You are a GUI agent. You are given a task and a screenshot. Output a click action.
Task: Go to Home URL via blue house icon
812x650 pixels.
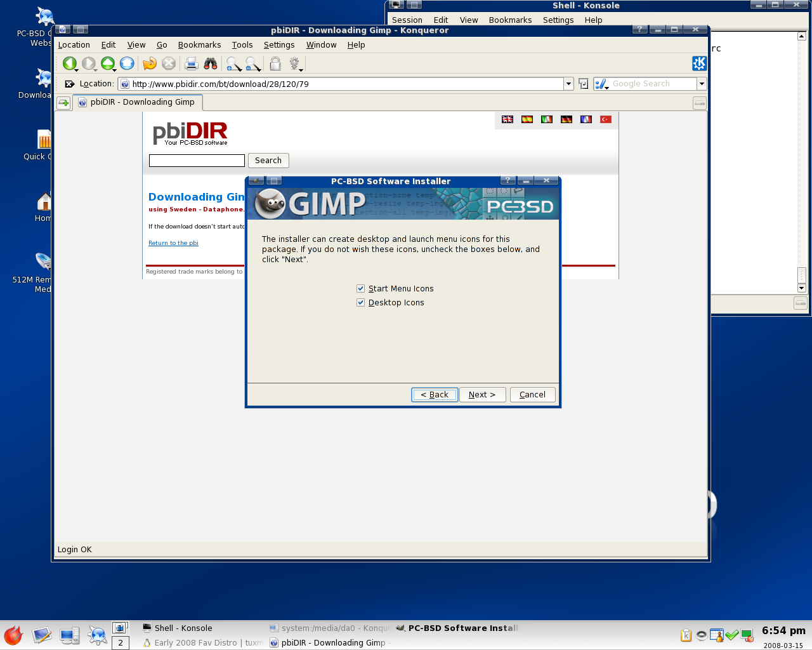coord(127,63)
